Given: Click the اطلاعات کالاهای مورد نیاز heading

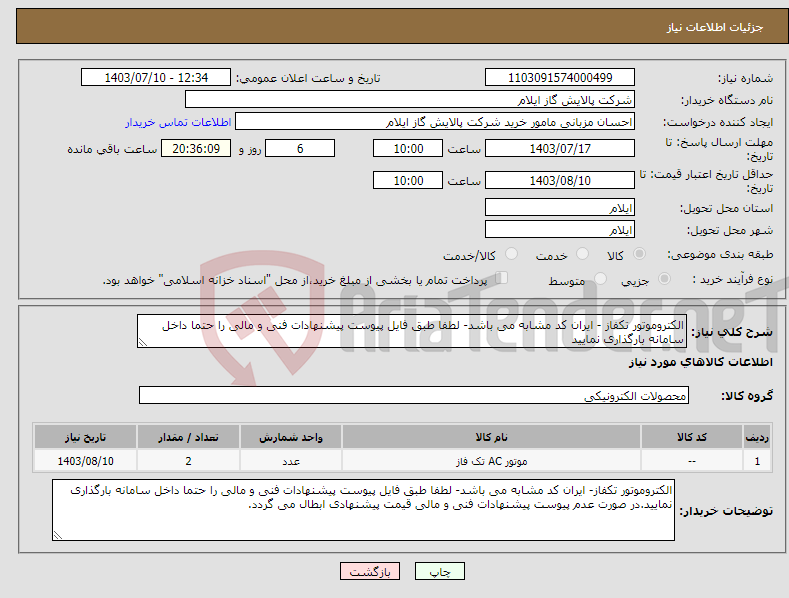Looking at the screenshot, I should click(700, 362).
